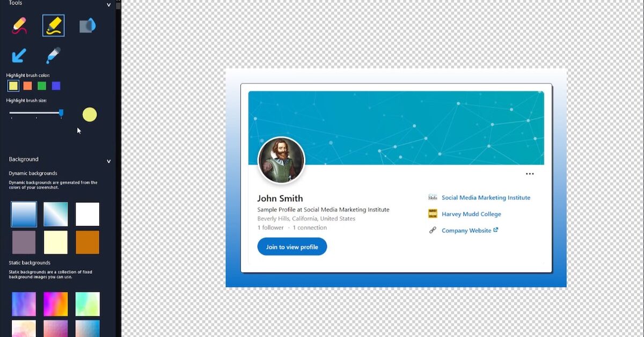The width and height of the screenshot is (644, 337).
Task: Click the Harvey Mudd College logo icon
Action: (x=433, y=214)
